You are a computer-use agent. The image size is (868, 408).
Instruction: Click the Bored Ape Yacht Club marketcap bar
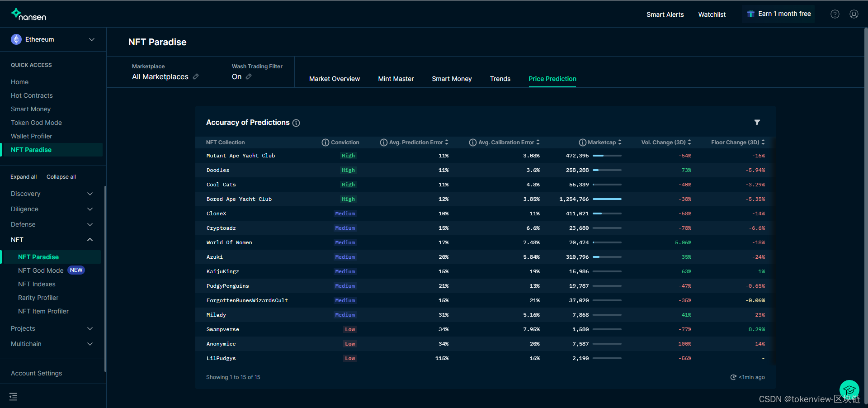pos(607,199)
